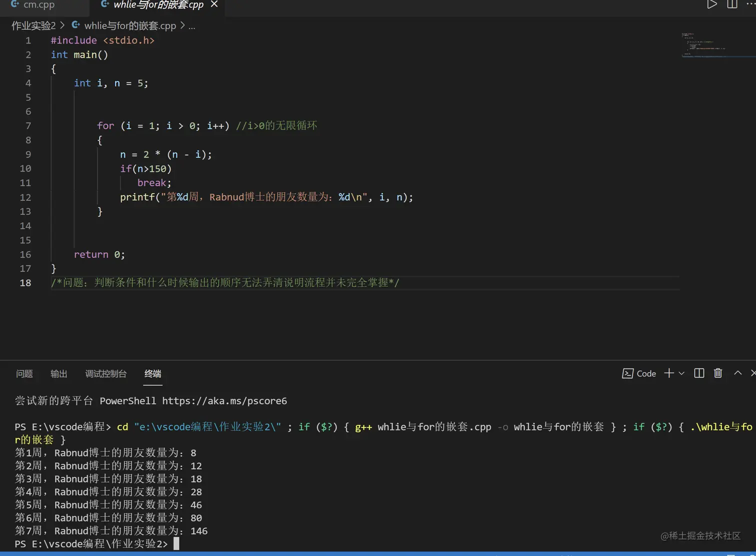Run the code with the play icon
756x556 pixels.
[712, 4]
